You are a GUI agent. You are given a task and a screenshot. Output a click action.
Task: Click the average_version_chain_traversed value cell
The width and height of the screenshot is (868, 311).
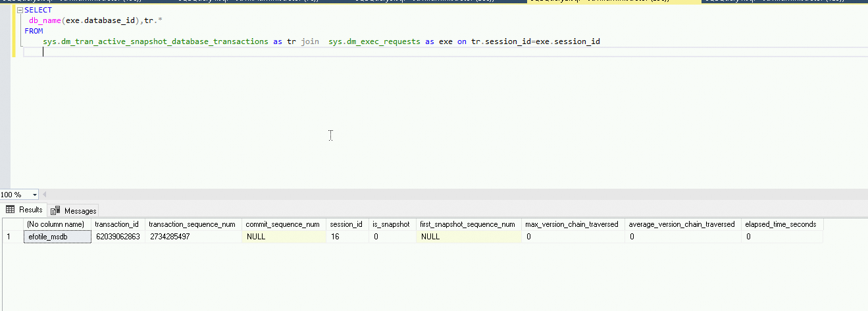tap(682, 237)
